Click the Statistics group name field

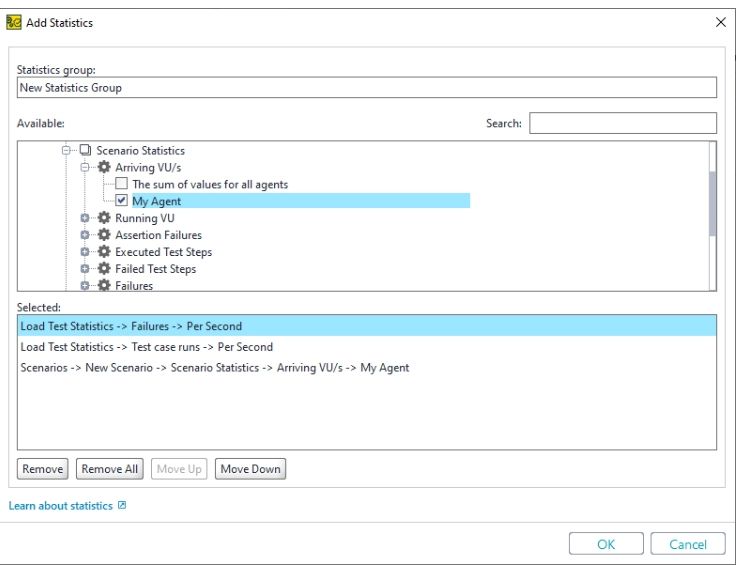tap(367, 88)
